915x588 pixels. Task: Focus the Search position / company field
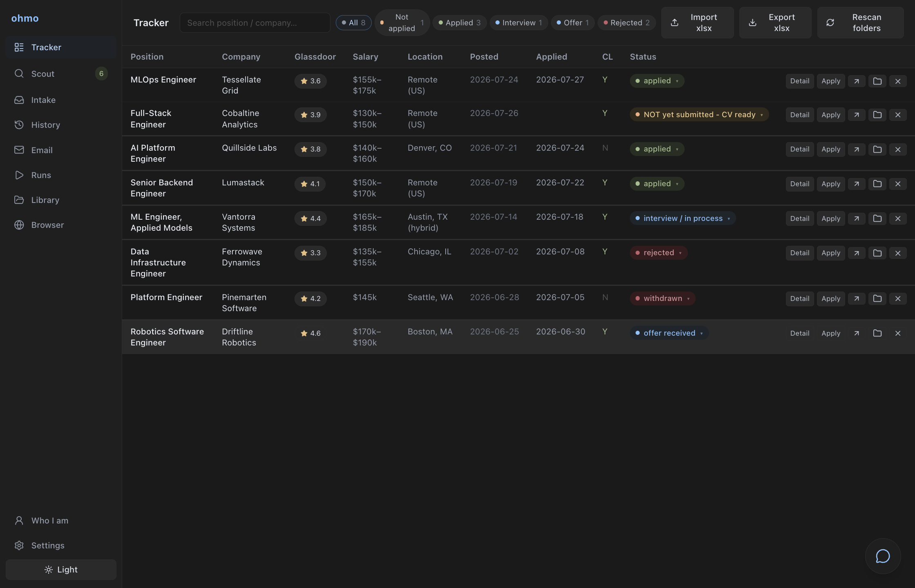(255, 23)
